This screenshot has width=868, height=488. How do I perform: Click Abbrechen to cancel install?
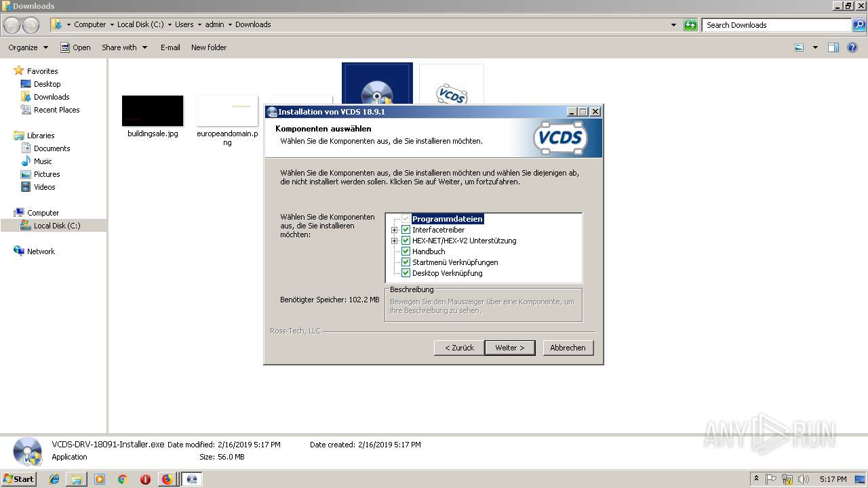[x=568, y=348]
